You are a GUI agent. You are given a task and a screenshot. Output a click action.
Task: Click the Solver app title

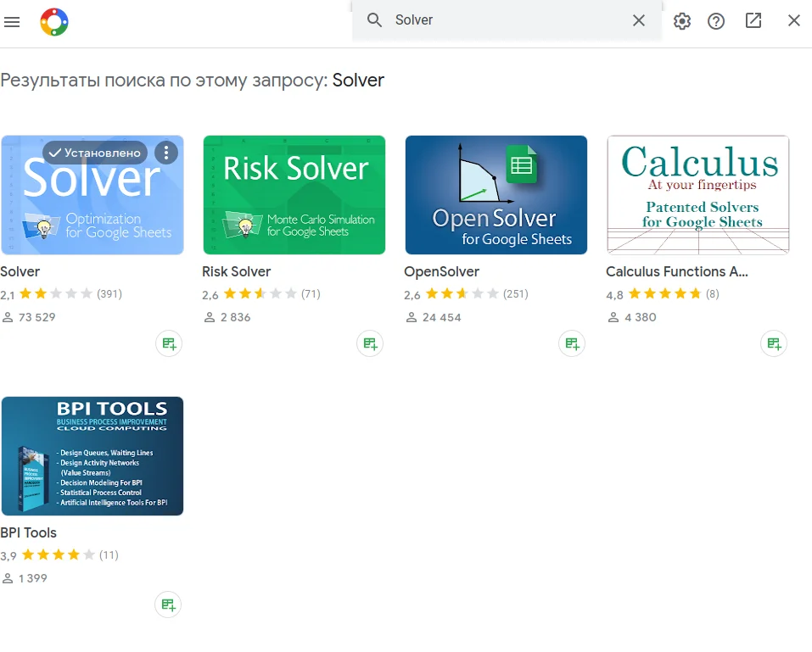click(20, 271)
